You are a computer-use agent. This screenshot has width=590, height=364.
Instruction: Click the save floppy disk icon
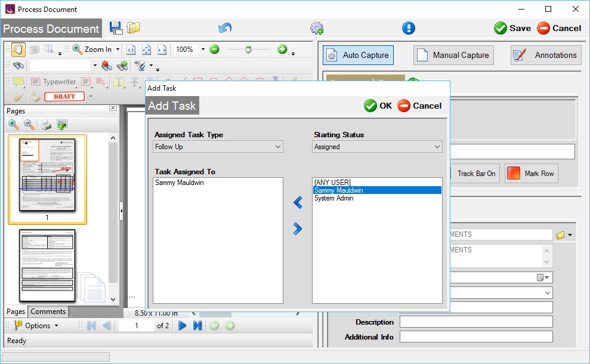pos(116,28)
